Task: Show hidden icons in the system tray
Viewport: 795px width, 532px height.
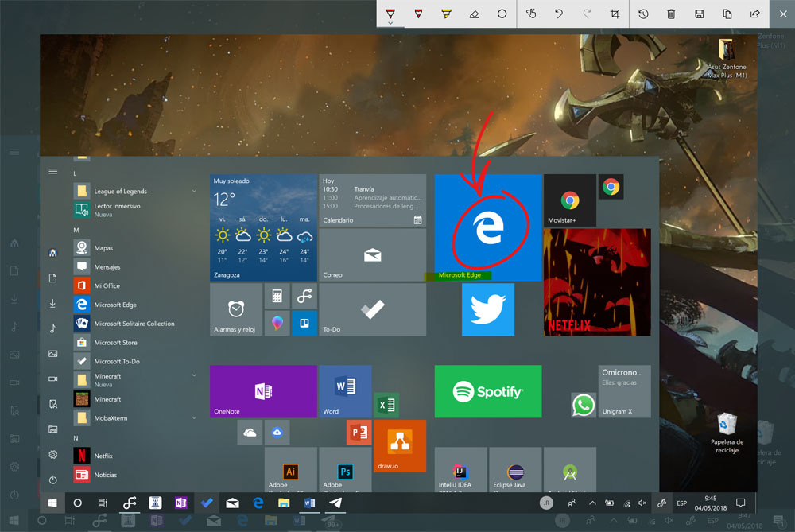Action: [593, 503]
